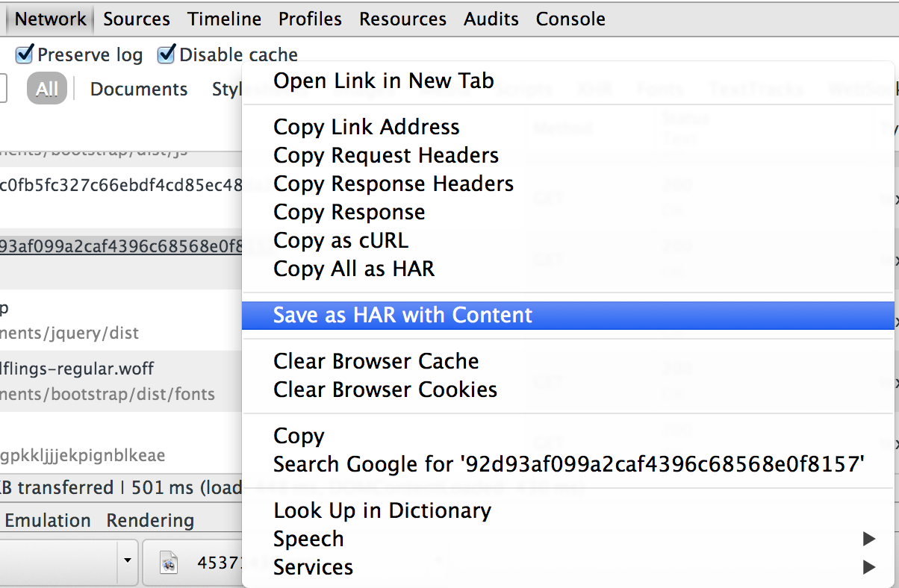Expand the Speech submenu arrow
Viewport: 899px width, 588px height.
868,539
